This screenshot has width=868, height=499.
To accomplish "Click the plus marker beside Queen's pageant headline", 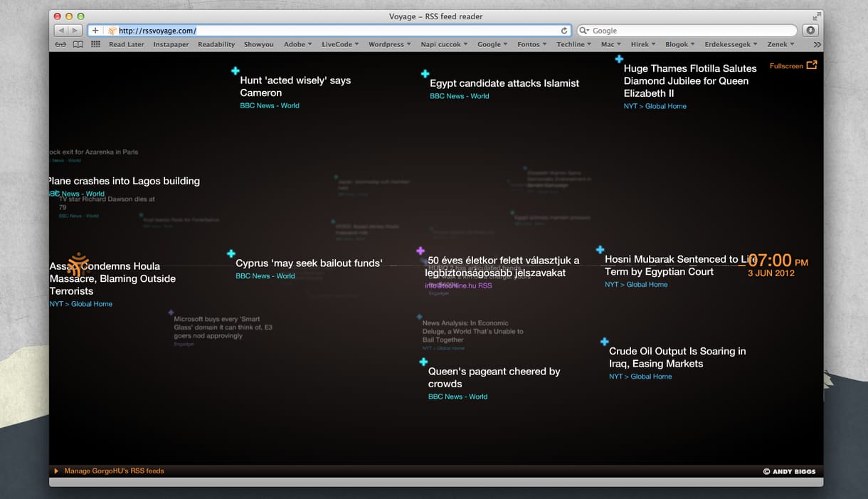I will [x=423, y=362].
